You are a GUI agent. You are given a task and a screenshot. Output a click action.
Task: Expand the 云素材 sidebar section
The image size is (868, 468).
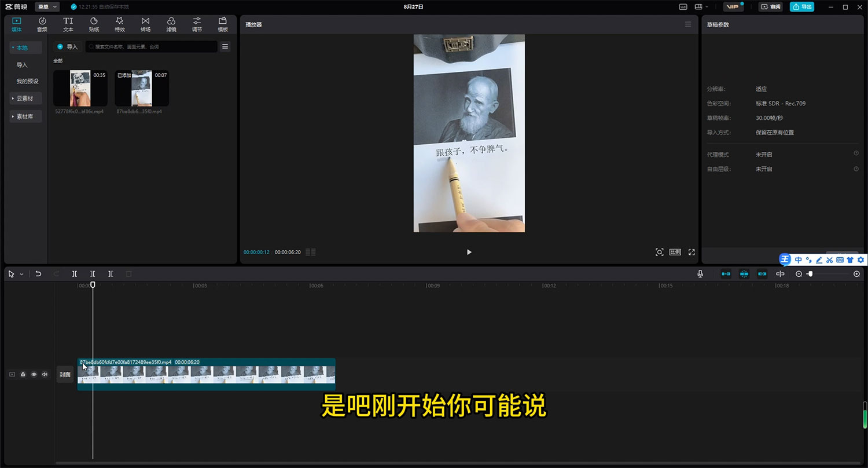(24, 98)
